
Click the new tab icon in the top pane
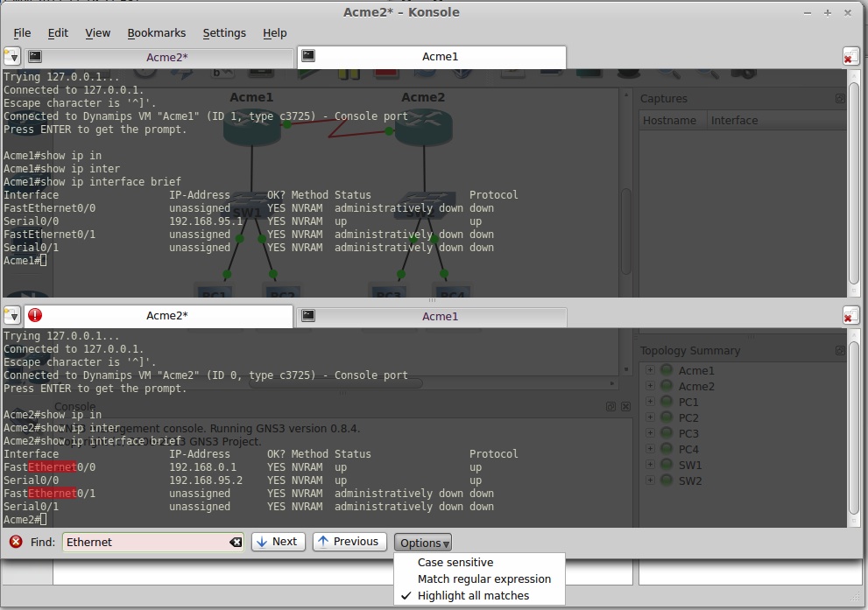pos(11,57)
